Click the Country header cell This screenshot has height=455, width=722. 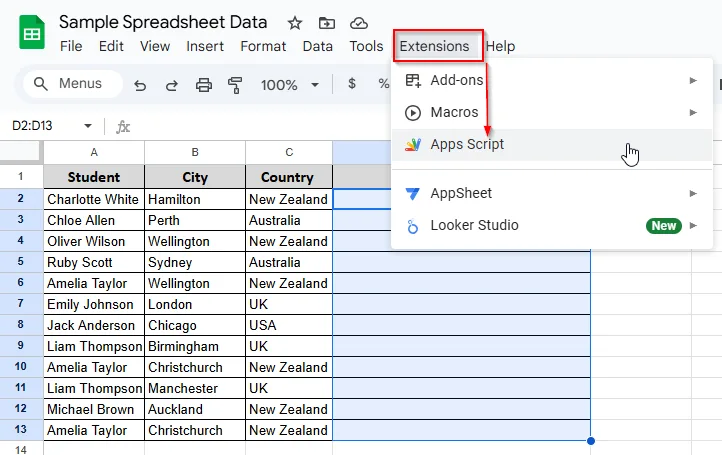[289, 177]
